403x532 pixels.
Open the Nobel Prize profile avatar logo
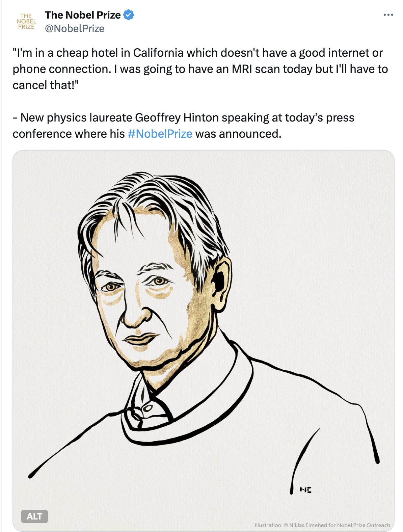pos(26,21)
